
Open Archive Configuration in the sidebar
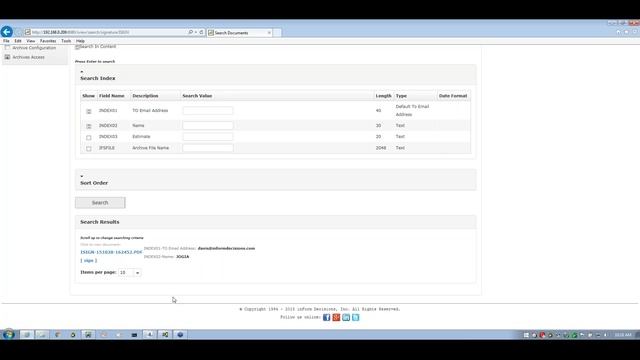pos(34,48)
